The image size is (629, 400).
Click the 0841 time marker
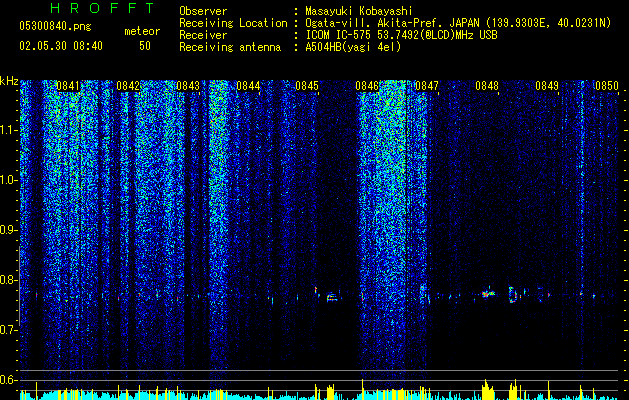pyautogui.click(x=68, y=86)
